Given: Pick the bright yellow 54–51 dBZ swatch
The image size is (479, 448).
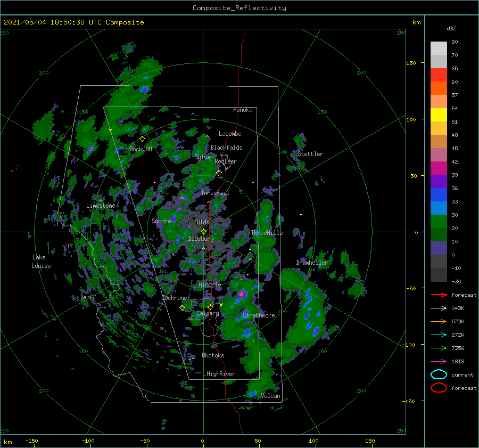Looking at the screenshot, I should (x=439, y=115).
